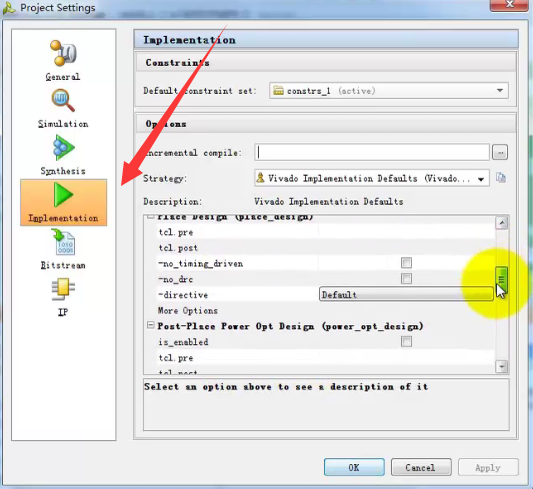Toggle the -no_drc checkbox
Image resolution: width=533 pixels, height=489 pixels.
point(406,279)
